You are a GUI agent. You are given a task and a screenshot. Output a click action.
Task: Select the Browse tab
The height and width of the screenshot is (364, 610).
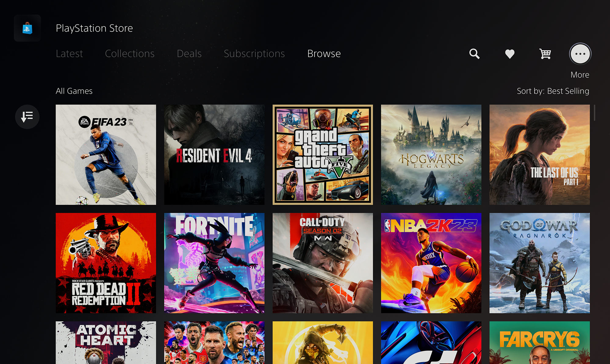pyautogui.click(x=323, y=53)
